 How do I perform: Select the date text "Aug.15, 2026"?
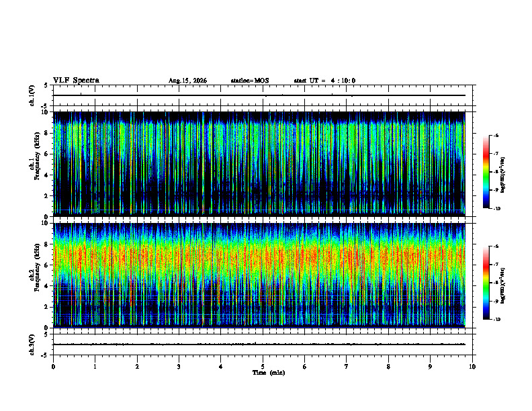point(187,81)
